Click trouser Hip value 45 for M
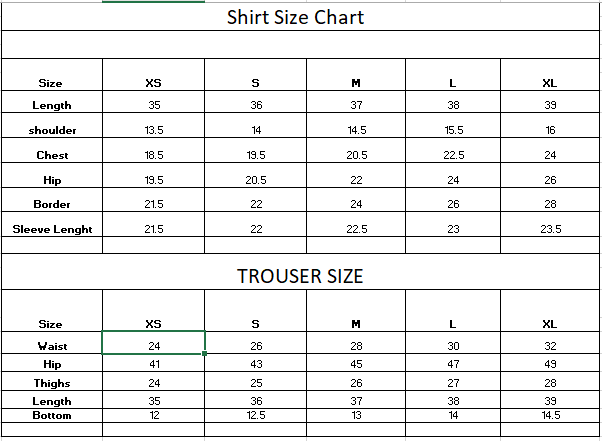Viewport: 602px width, 441px height. click(356, 365)
